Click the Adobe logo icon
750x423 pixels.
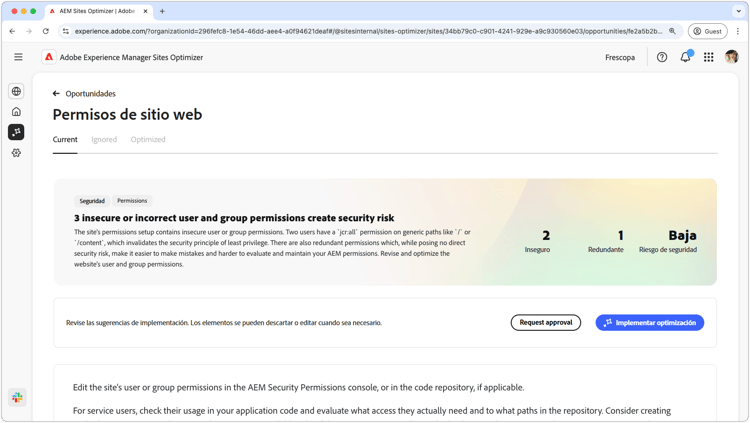[x=49, y=57]
